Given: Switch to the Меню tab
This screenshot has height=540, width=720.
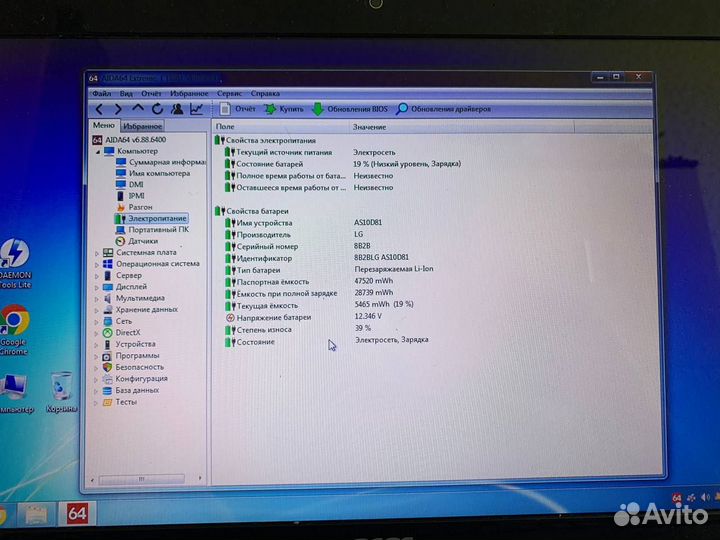Looking at the screenshot, I should click(x=103, y=125).
